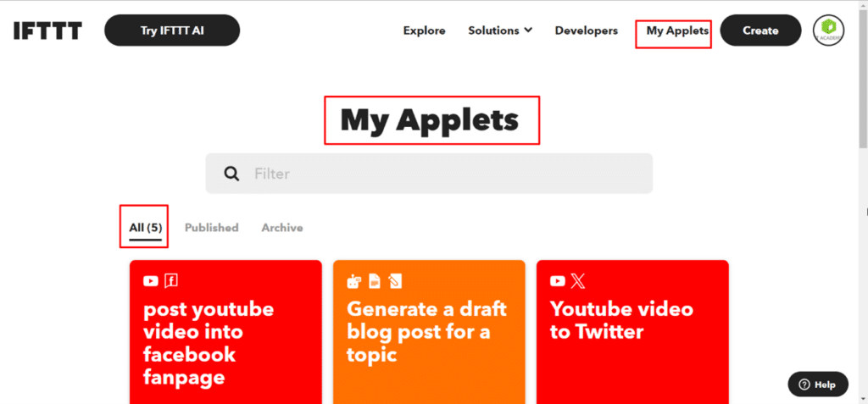Switch to the Archive tab
The height and width of the screenshot is (404, 868).
click(282, 228)
